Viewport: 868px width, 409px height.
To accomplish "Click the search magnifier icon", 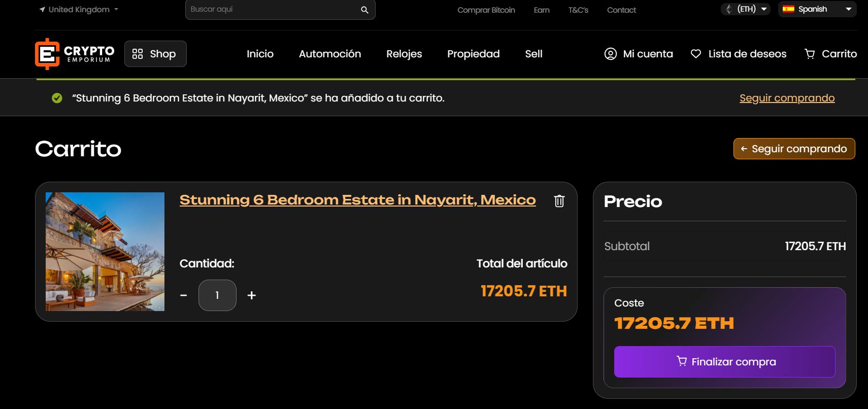I will pos(363,9).
